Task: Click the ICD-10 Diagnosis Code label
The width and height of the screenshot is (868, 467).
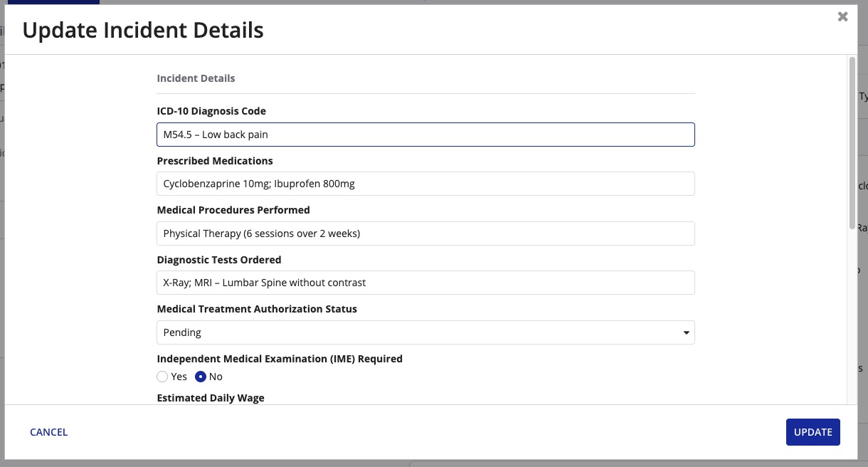Action: 211,111
